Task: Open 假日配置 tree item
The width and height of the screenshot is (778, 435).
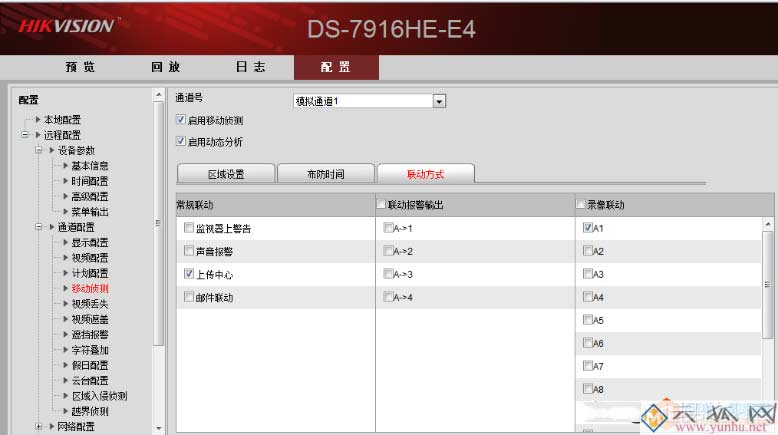Action: (90, 365)
